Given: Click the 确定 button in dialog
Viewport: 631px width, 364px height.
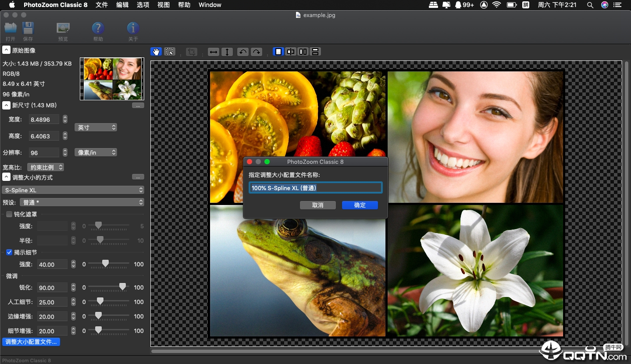Looking at the screenshot, I should click(x=360, y=205).
